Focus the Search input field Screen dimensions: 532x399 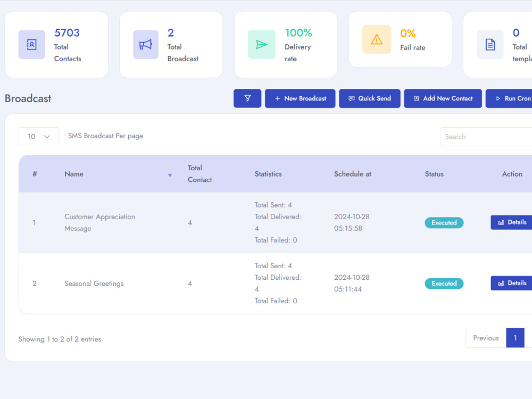pyautogui.click(x=486, y=137)
